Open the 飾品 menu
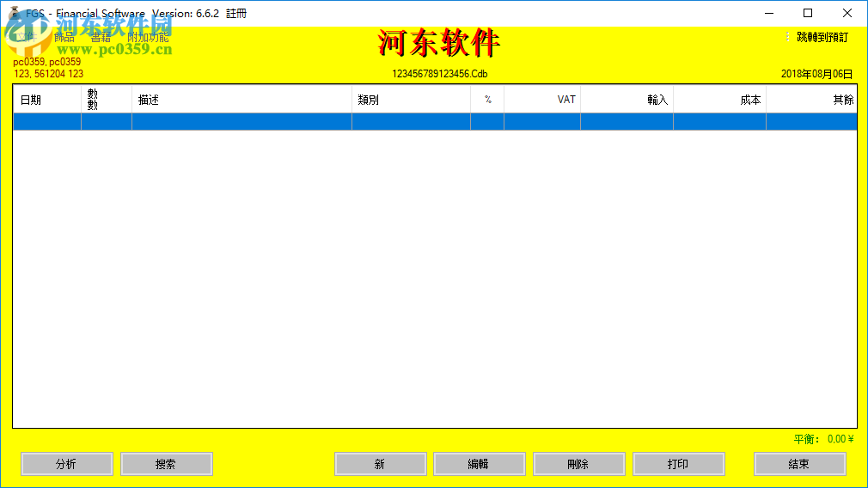Screen dimensions: 868x488 64,38
